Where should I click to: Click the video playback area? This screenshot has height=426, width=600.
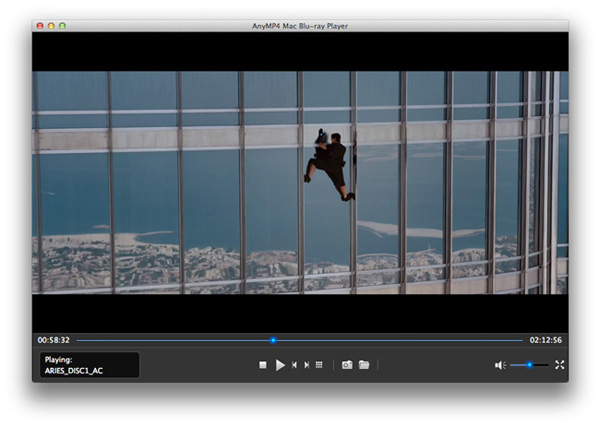(x=300, y=182)
